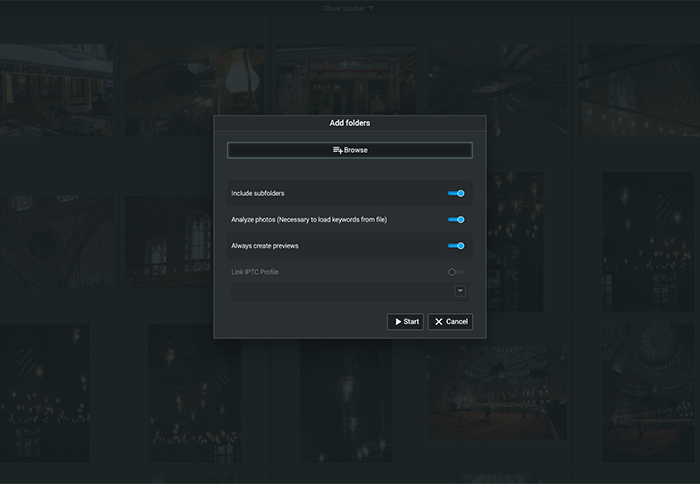Click the X icon beside Cancel
The height and width of the screenshot is (484, 700).
click(x=438, y=322)
